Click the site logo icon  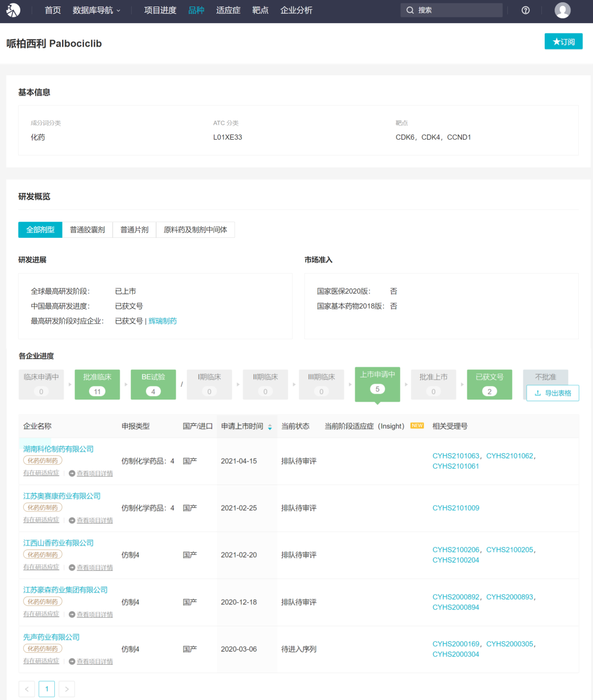click(x=13, y=10)
